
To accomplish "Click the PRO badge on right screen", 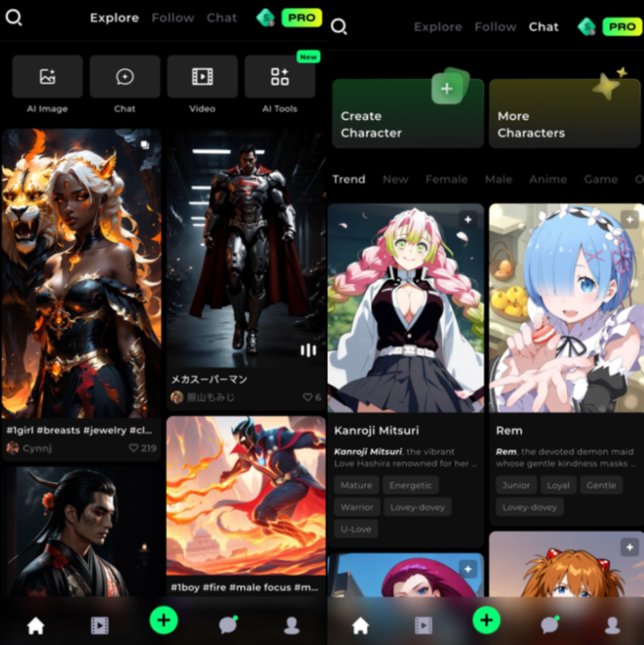I will click(622, 27).
